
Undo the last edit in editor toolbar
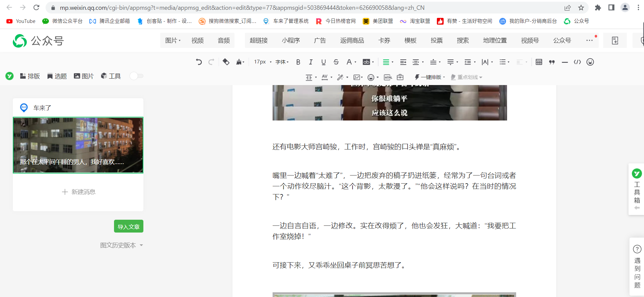pyautogui.click(x=199, y=62)
